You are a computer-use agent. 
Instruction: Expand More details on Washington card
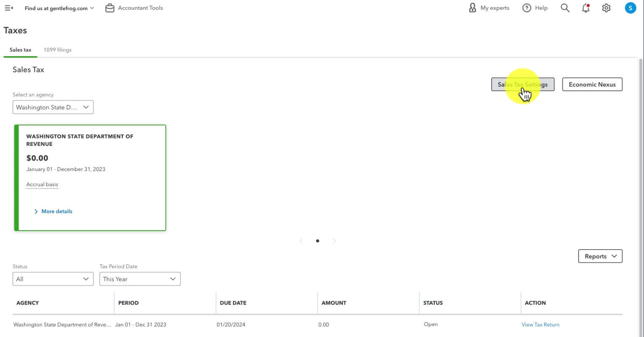[x=53, y=212]
